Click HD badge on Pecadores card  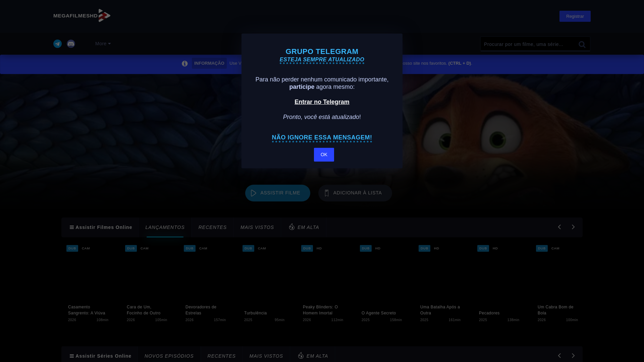[495, 248]
